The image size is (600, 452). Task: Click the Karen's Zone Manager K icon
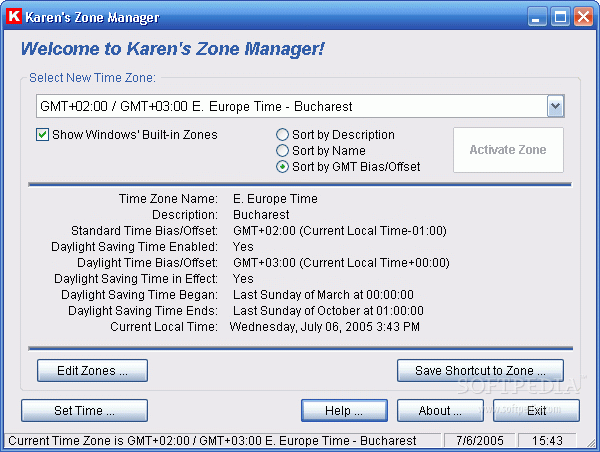coord(14,16)
